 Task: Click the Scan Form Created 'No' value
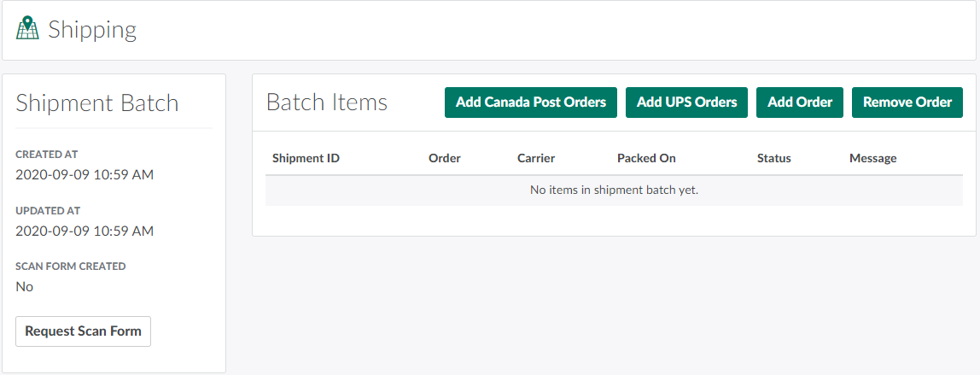pos(25,287)
